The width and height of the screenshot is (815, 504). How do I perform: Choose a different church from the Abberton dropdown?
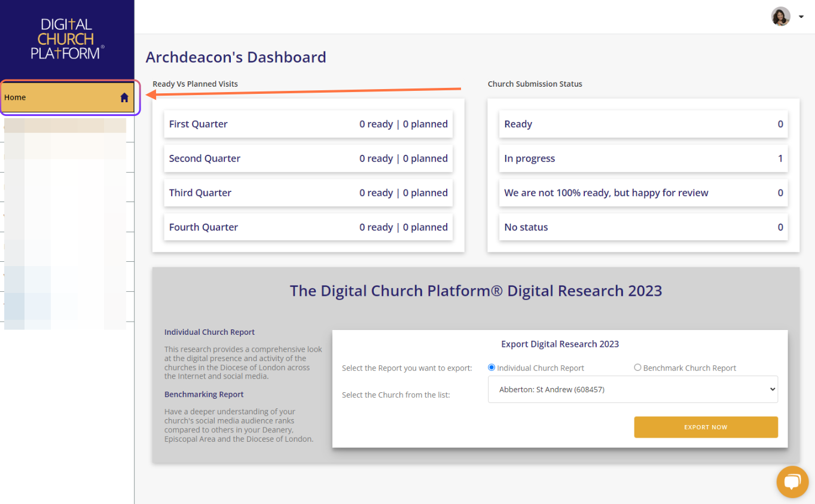coord(633,389)
